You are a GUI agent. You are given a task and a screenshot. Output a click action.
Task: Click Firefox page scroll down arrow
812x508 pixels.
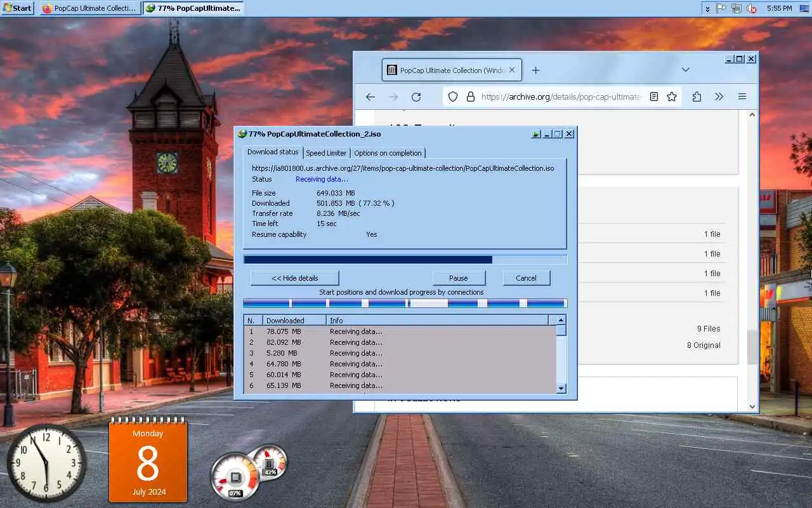[752, 406]
